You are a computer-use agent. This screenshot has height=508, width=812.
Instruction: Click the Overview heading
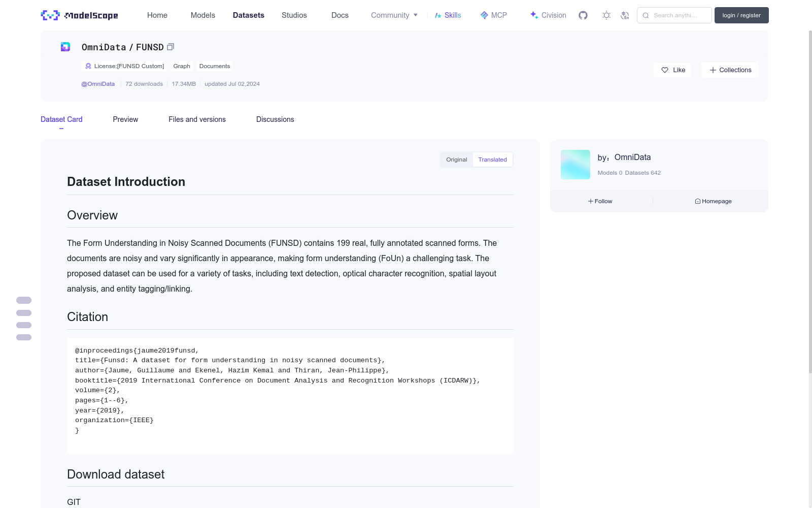click(92, 215)
